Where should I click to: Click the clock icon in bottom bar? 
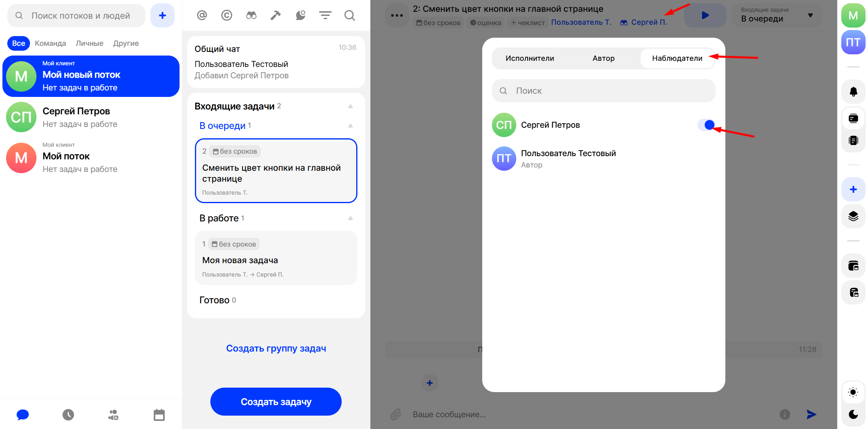tap(68, 414)
